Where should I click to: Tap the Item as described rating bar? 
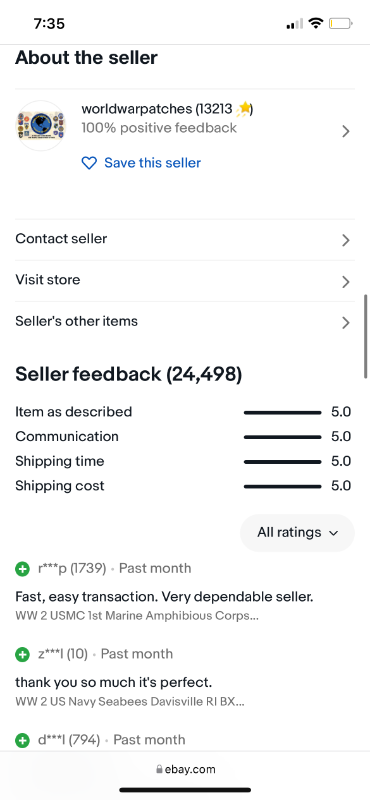[282, 412]
